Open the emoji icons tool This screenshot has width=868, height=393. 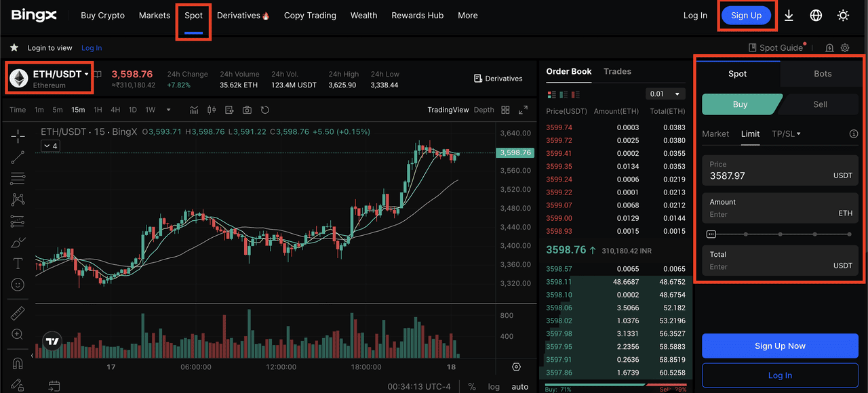(x=18, y=285)
